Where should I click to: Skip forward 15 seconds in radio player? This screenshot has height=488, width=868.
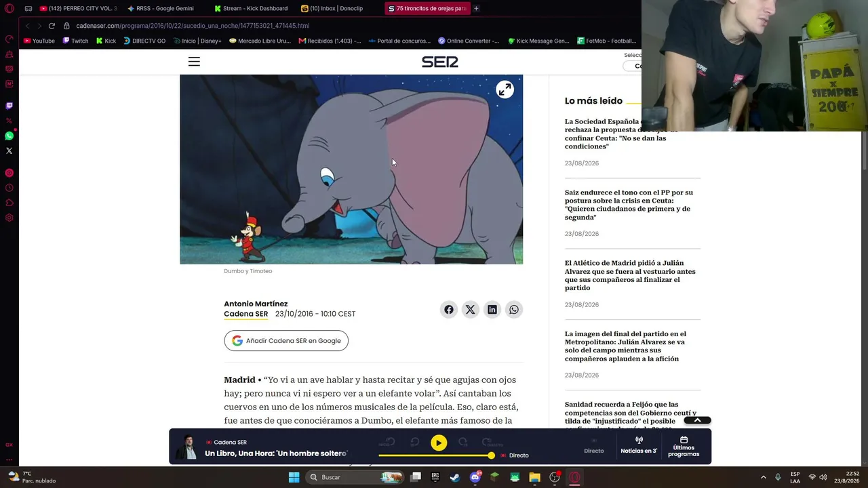463,443
